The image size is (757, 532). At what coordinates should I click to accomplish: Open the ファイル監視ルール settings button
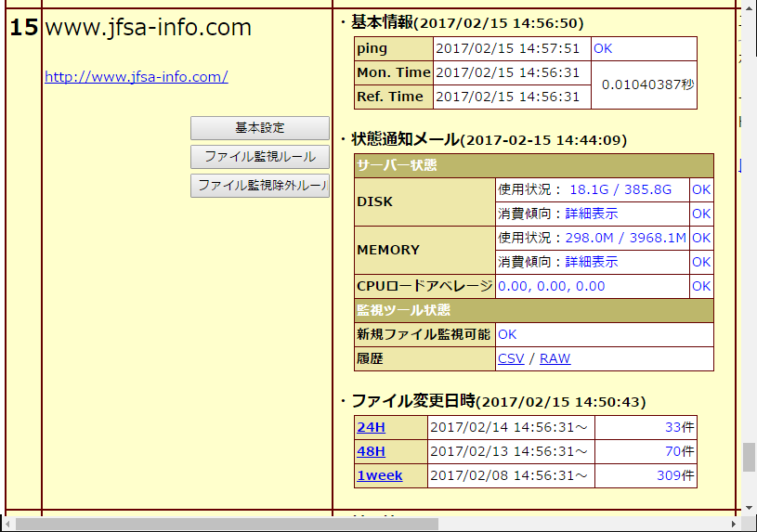pyautogui.click(x=260, y=157)
